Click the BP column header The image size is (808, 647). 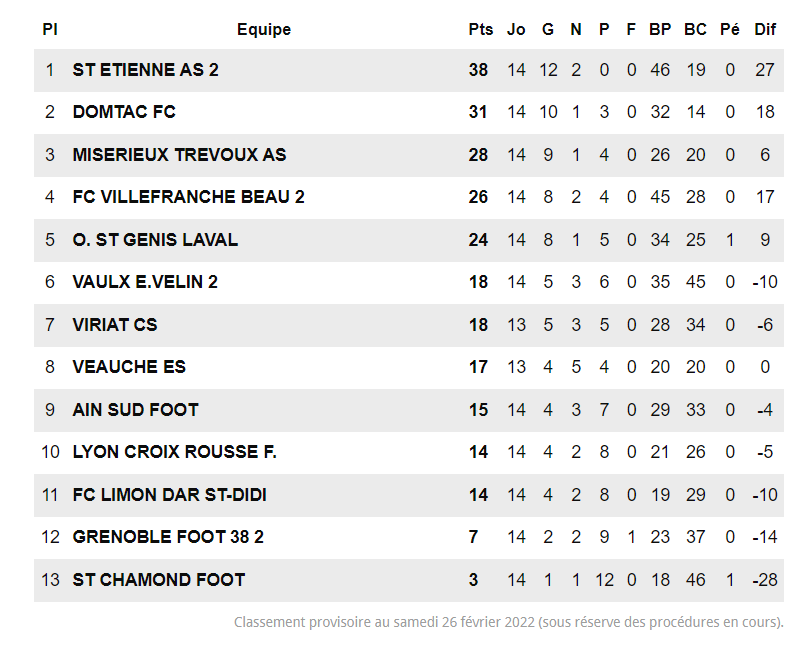pos(660,29)
